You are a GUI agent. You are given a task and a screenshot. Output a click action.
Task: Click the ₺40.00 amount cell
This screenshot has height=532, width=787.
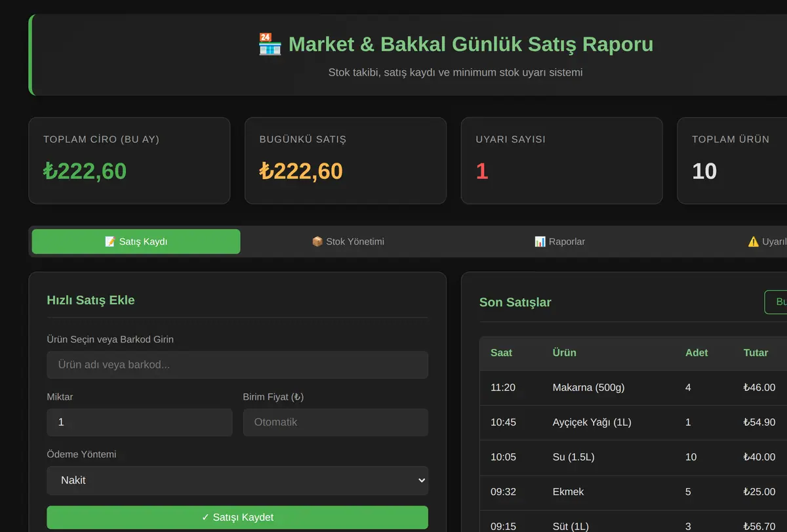point(759,457)
